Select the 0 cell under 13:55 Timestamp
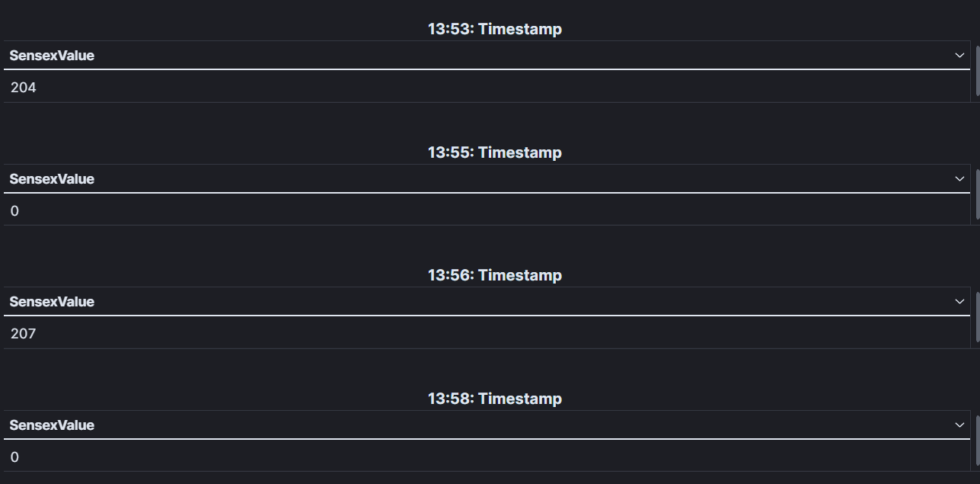980x484 pixels. tap(487, 210)
